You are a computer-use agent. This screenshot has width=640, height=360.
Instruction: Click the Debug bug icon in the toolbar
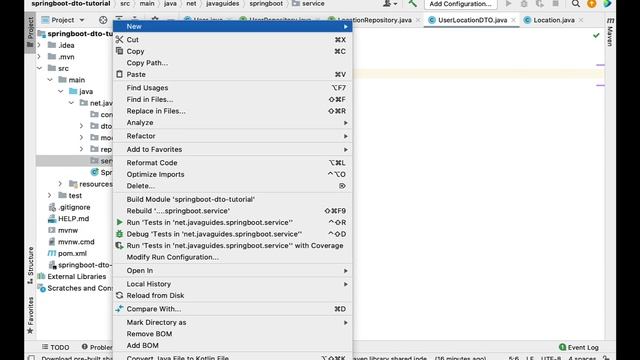click(524, 4)
